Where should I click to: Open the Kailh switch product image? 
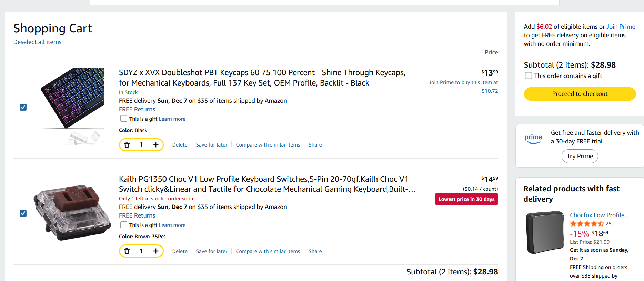72,212
